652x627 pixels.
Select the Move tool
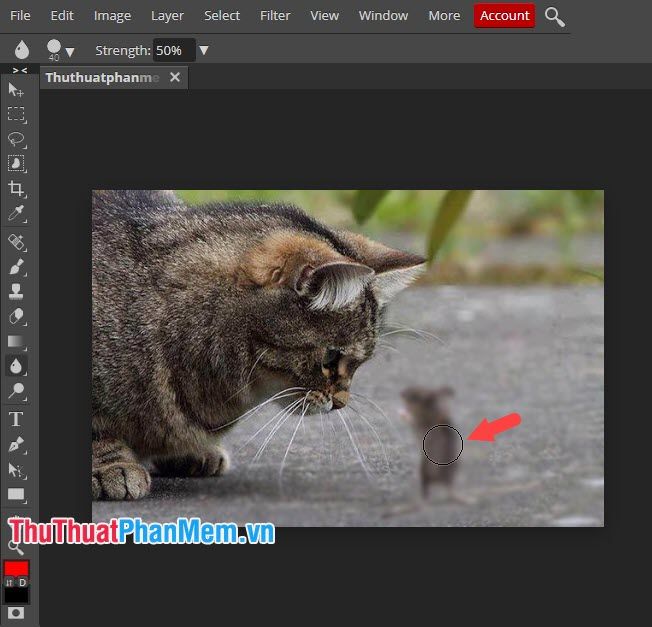16,89
